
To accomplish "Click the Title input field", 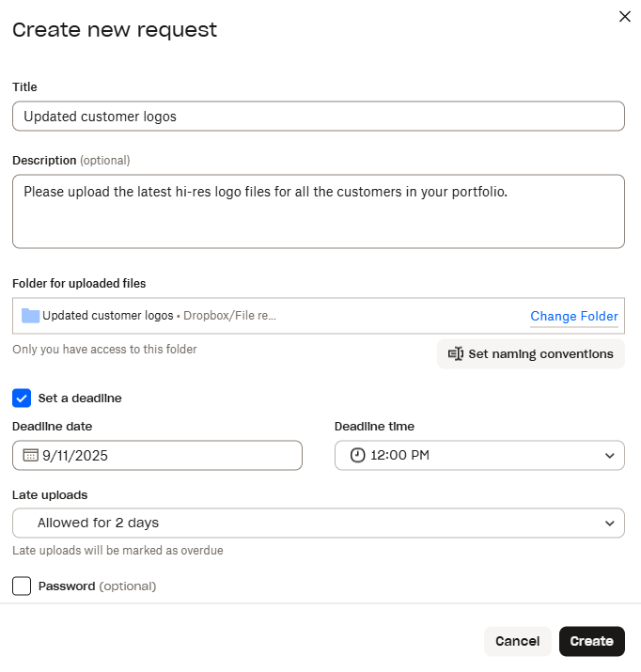I will 319,117.
